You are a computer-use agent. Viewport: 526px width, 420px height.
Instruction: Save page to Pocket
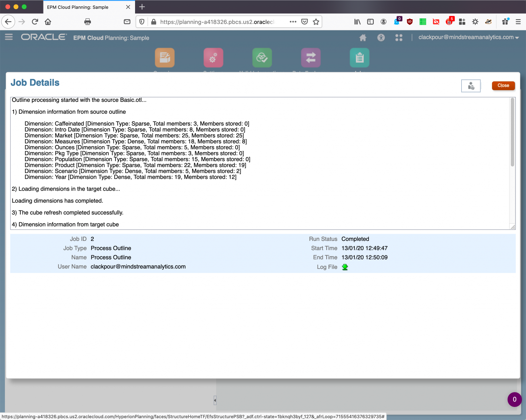click(x=304, y=22)
